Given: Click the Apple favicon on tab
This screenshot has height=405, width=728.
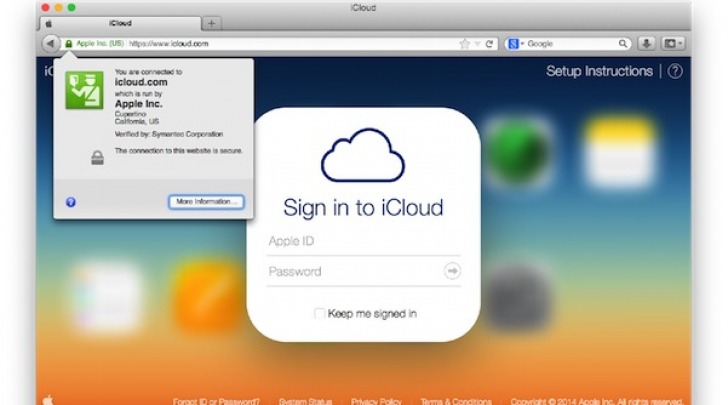Looking at the screenshot, I should pos(48,23).
